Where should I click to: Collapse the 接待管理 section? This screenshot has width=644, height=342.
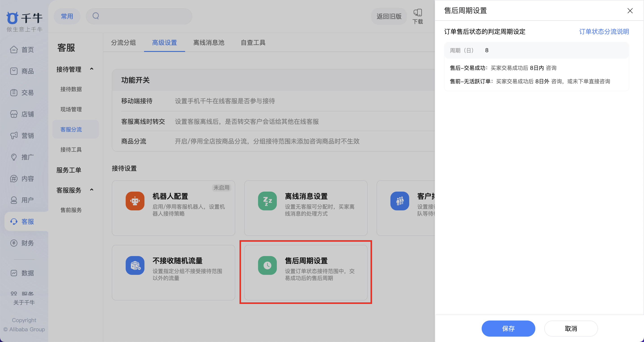pos(92,69)
